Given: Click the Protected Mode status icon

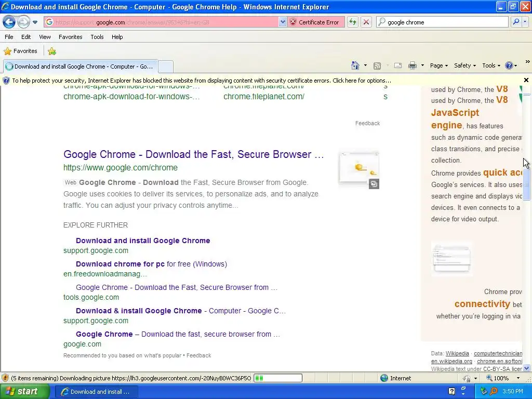Looking at the screenshot, I should (x=467, y=378).
